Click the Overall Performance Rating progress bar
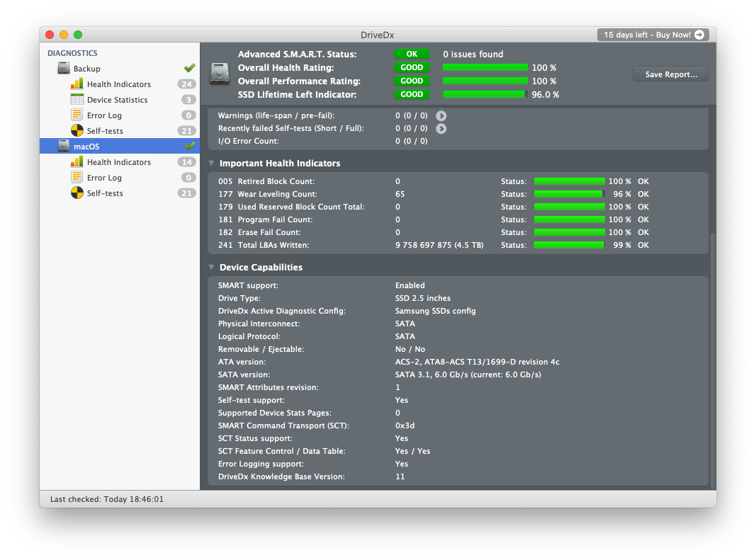The height and width of the screenshot is (560, 756). [x=485, y=81]
